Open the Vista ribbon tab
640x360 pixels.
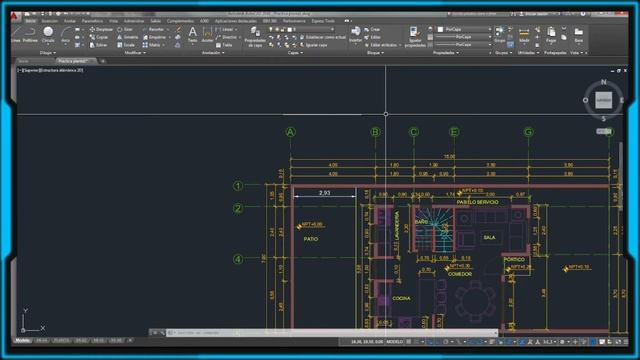[113, 21]
